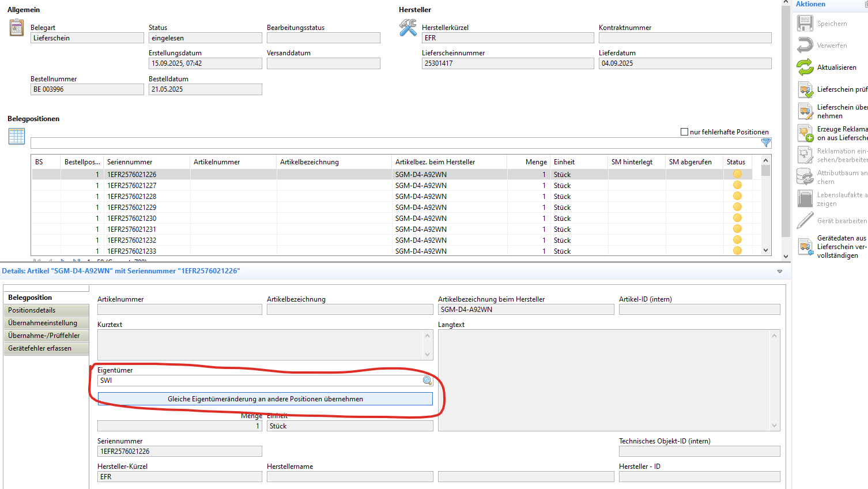Open Eigentümer search magnifier icon

tap(427, 381)
